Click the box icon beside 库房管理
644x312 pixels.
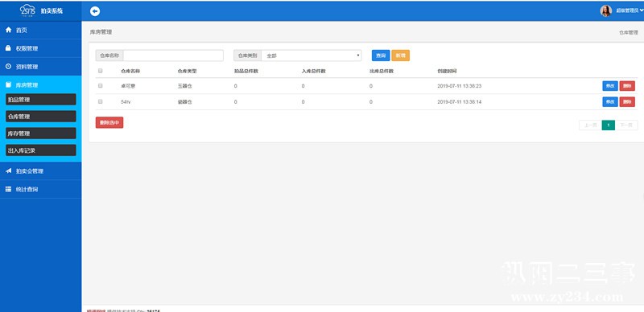click(8, 85)
